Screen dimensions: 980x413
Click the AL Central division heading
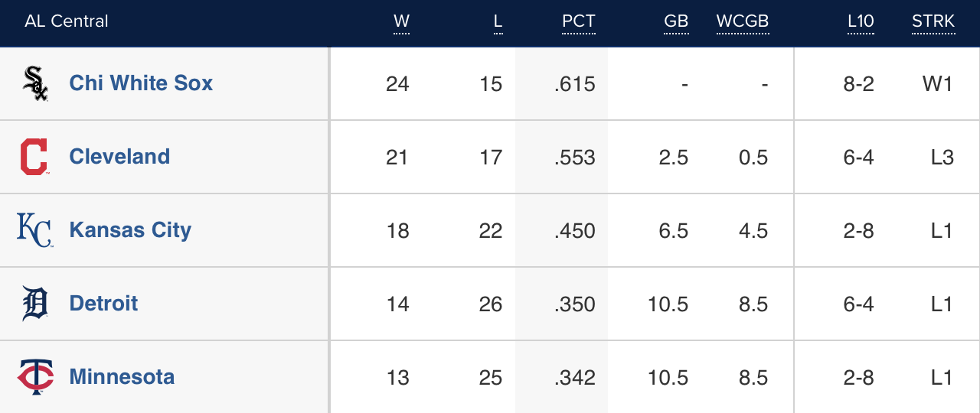(x=67, y=21)
